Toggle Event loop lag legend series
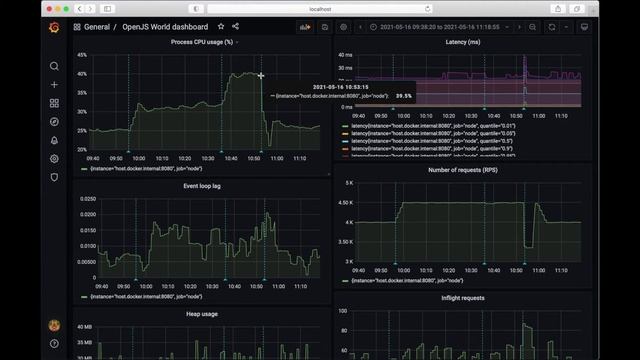 (146, 297)
